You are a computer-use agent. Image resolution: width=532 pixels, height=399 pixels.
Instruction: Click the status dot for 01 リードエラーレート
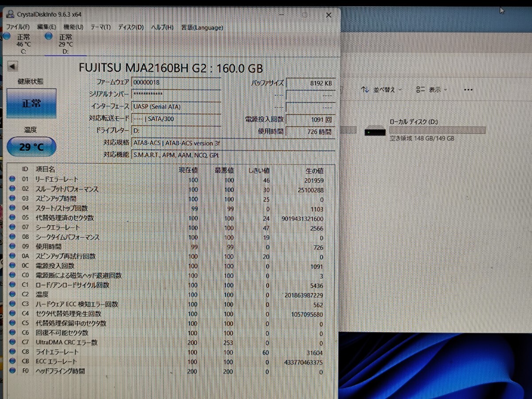coord(12,179)
